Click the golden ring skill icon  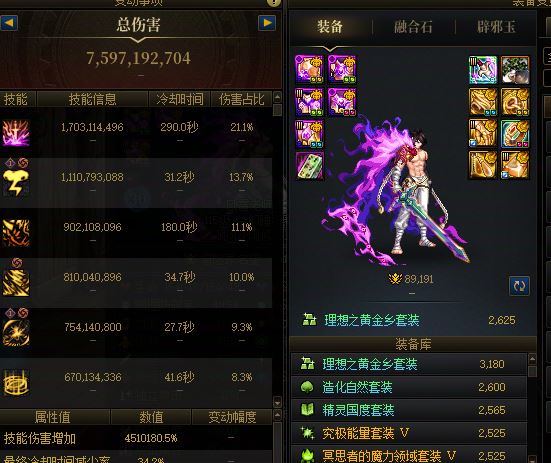(x=16, y=382)
